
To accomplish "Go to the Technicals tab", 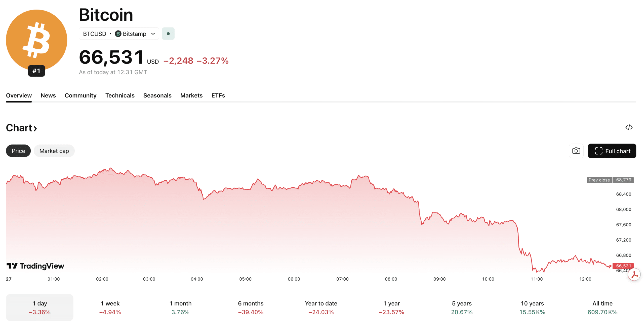I will (120, 95).
